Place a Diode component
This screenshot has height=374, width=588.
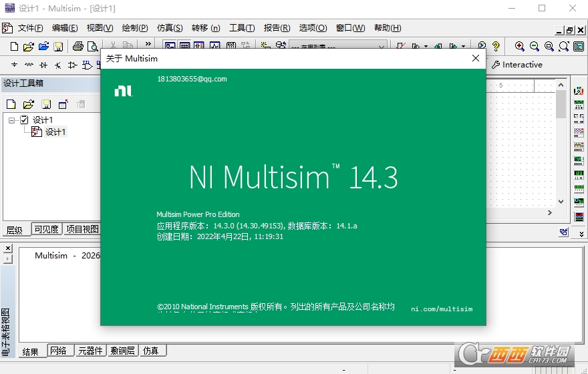(x=43, y=65)
